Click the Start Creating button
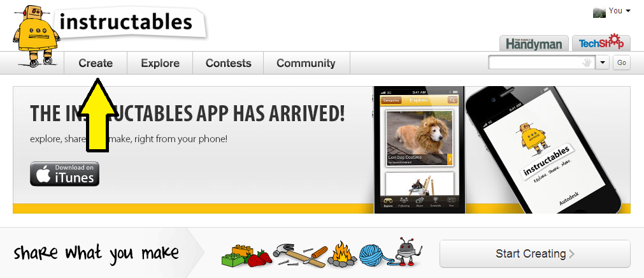The height and width of the screenshot is (278, 644). click(x=534, y=254)
